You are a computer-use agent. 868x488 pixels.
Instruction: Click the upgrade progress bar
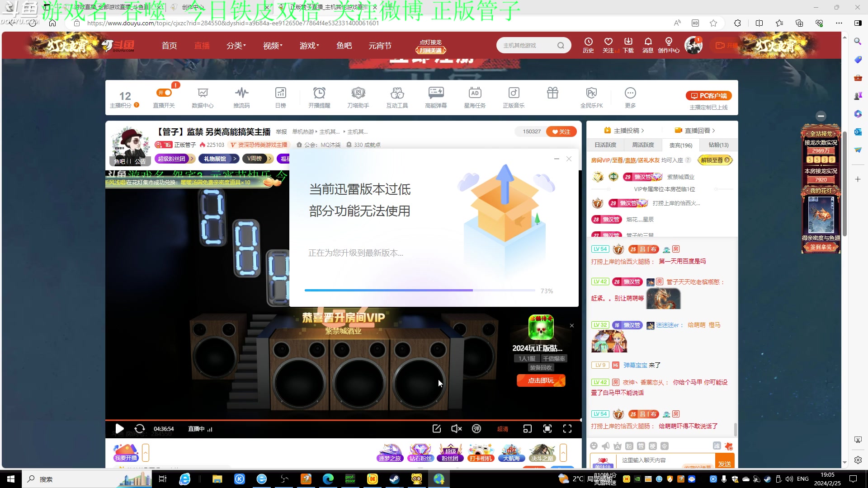click(x=420, y=290)
